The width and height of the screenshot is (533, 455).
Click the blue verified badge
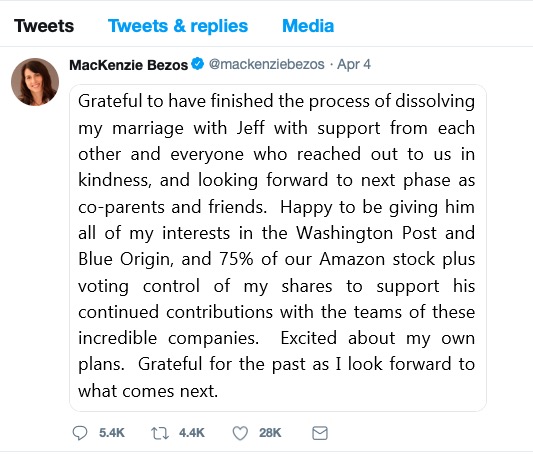197,64
